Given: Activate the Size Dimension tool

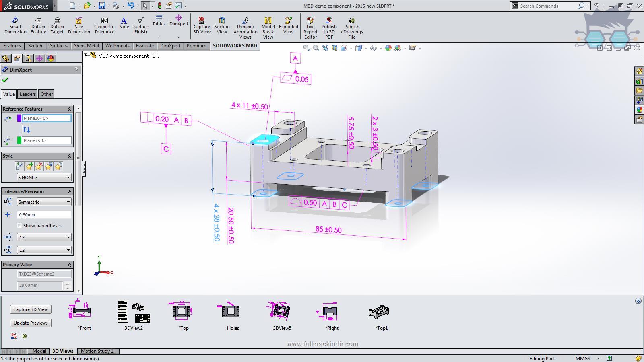Looking at the screenshot, I should 79,26.
